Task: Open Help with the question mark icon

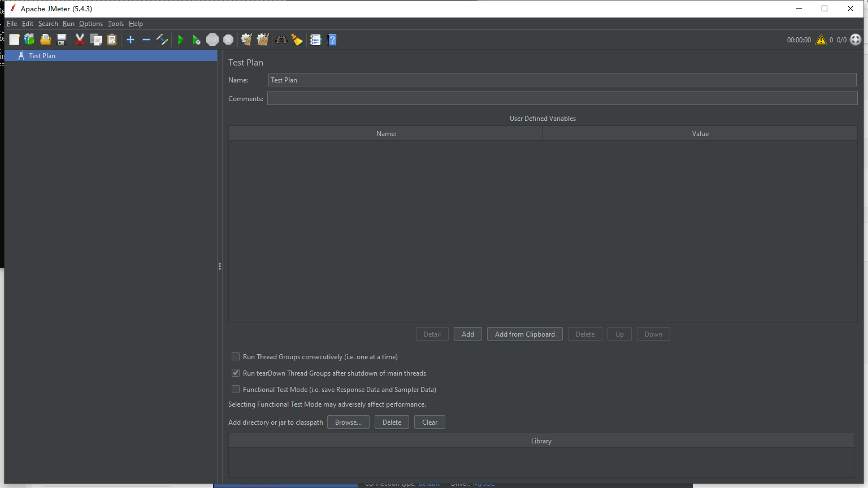Action: click(332, 40)
